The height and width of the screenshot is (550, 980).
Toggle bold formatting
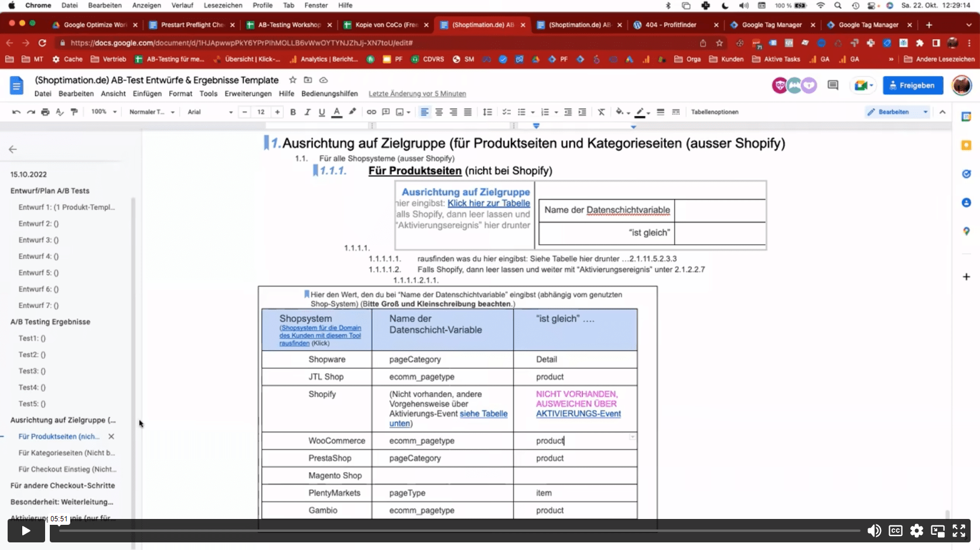(x=293, y=112)
